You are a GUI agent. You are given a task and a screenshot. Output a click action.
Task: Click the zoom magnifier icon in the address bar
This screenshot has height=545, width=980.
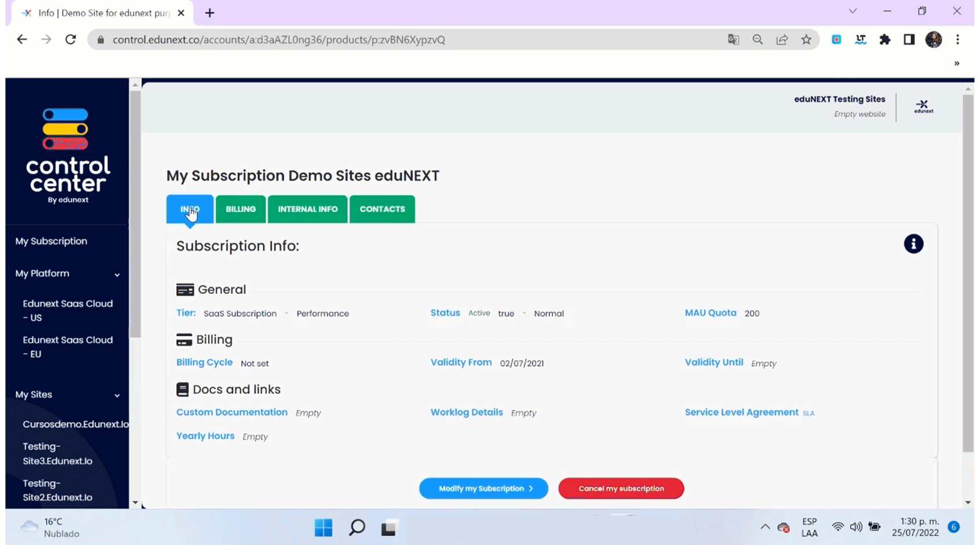click(x=758, y=39)
